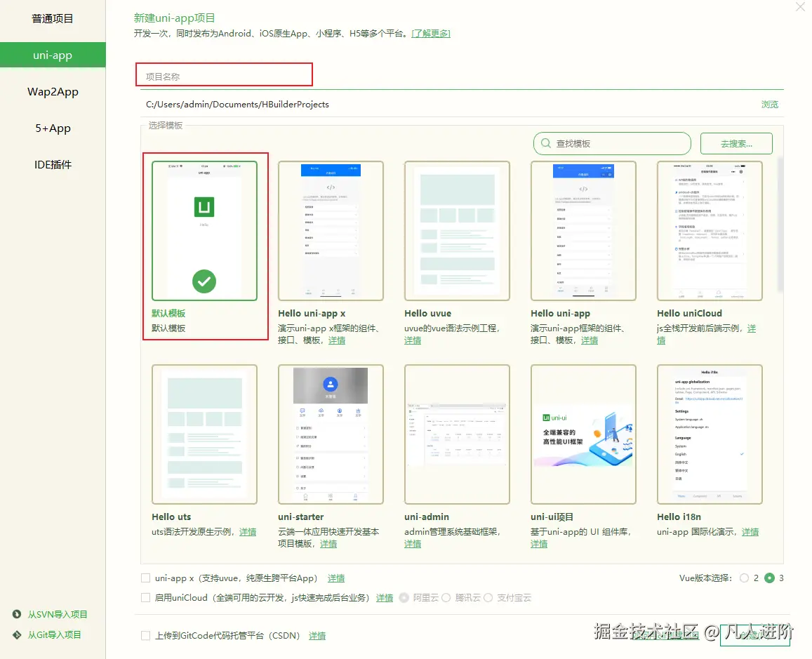Choose the Hello uts template thumbnail
This screenshot has height=659, width=812.
[x=204, y=434]
